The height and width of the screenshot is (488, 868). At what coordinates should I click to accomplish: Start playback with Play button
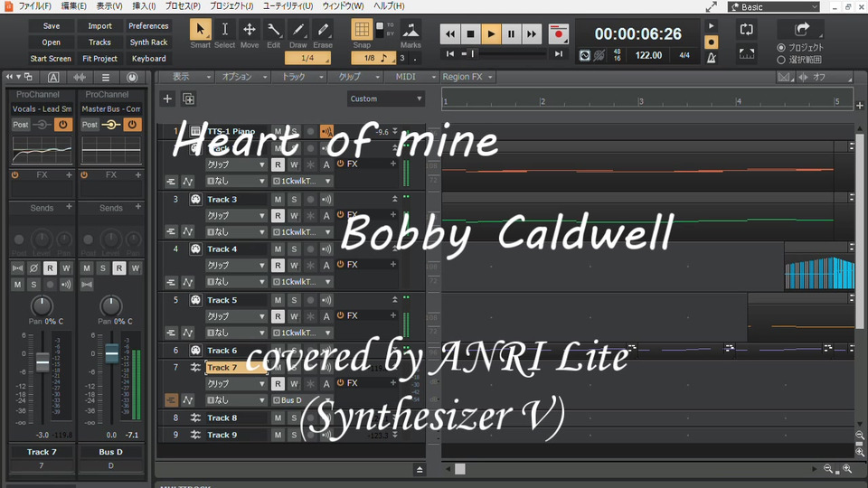point(490,33)
